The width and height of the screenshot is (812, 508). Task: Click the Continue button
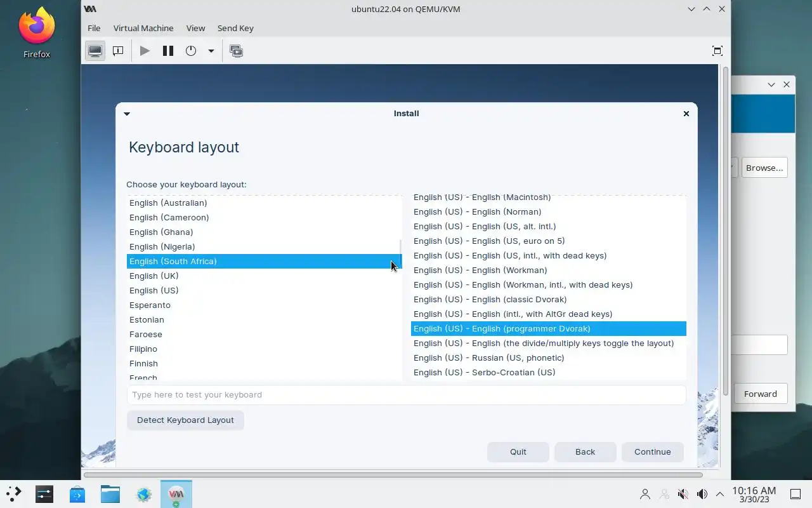pyautogui.click(x=652, y=451)
